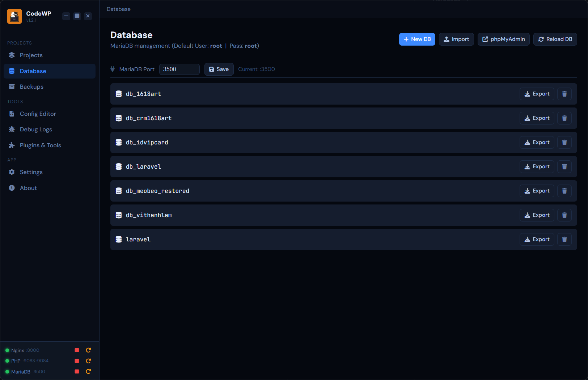The image size is (588, 380).
Task: Restart the MariaDB service
Action: pos(88,372)
